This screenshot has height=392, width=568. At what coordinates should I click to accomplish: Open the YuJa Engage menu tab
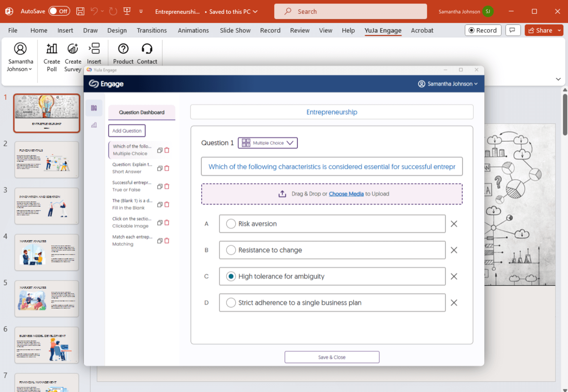click(383, 30)
